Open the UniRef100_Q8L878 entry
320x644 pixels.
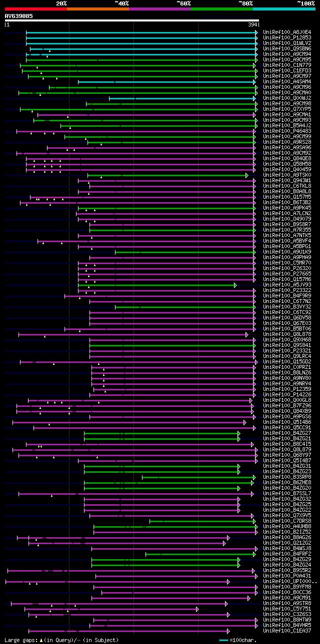tap(286, 334)
